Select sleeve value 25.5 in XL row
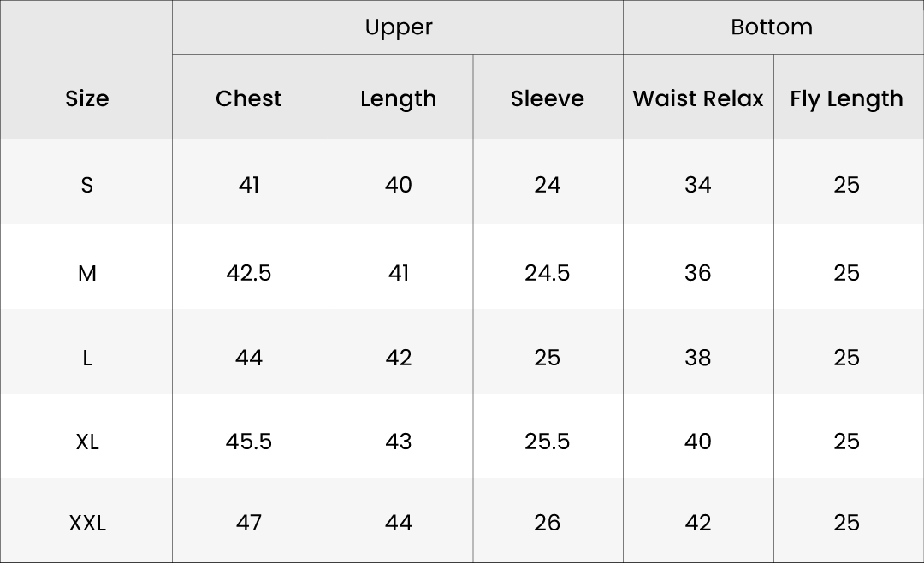The height and width of the screenshot is (563, 924). [548, 442]
